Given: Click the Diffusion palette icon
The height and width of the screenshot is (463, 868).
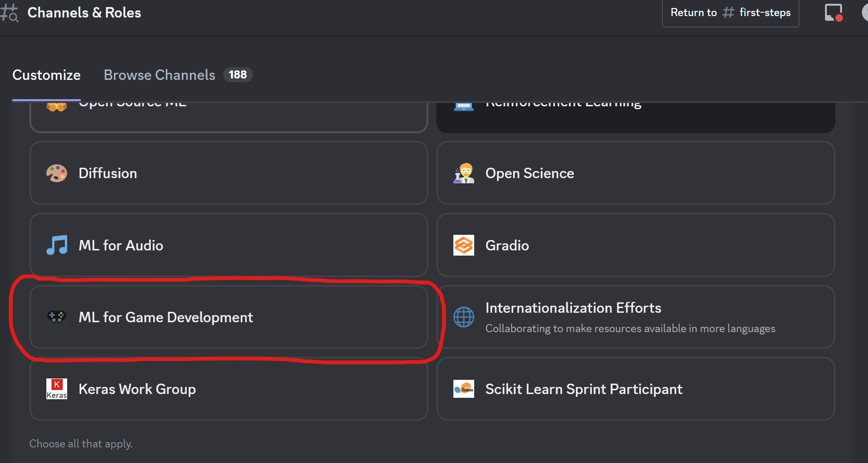Looking at the screenshot, I should (57, 173).
